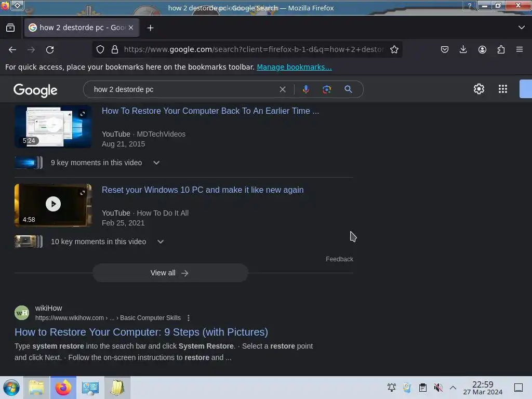The height and width of the screenshot is (399, 532).
Task: Open the wikiHow 'How to Restore Your Computer' result
Action: pyautogui.click(x=141, y=332)
